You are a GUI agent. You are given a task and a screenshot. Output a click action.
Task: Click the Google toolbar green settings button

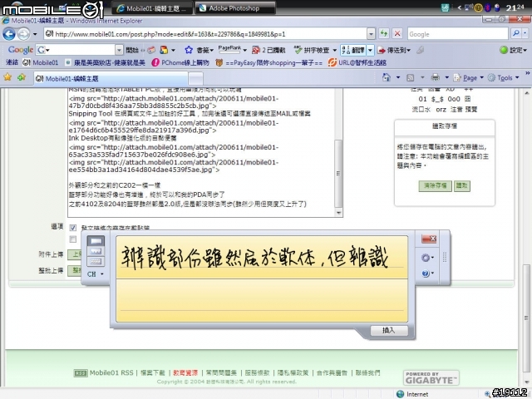coord(513,50)
